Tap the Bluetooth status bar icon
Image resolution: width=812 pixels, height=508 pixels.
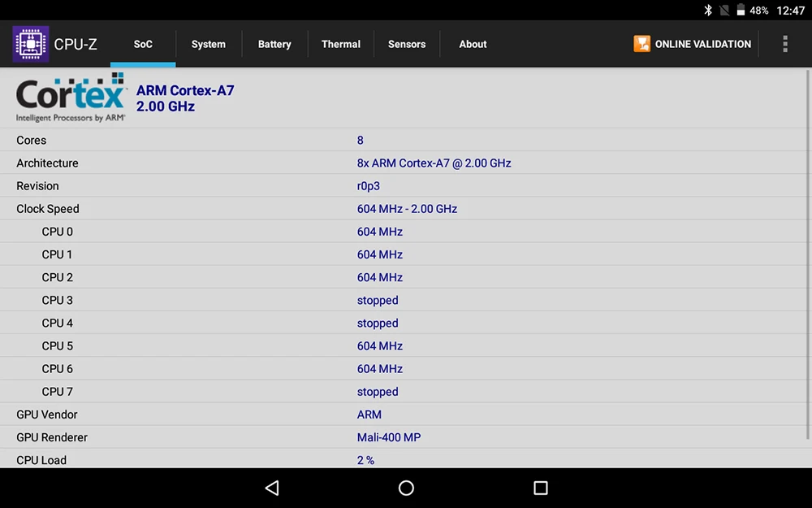[x=708, y=11]
